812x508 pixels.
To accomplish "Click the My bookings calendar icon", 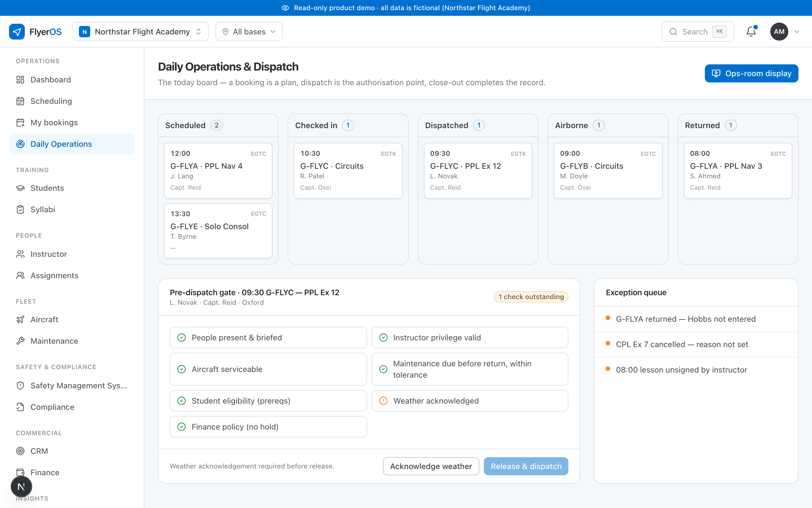I will coord(21,123).
